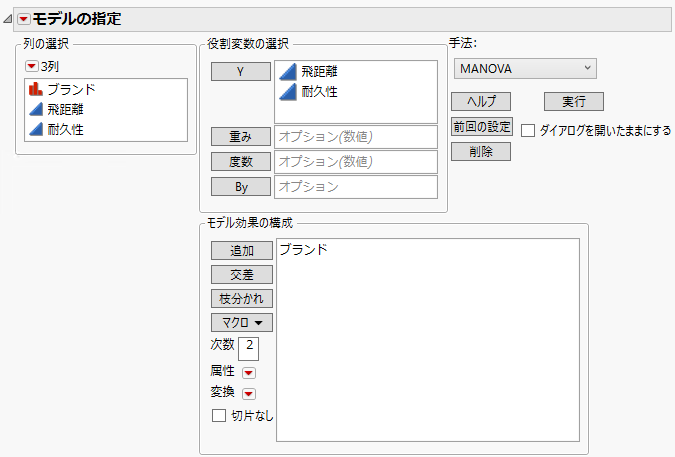Click the 枝分かれ button
Image resolution: width=675 pixels, height=457 pixels.
(x=242, y=299)
